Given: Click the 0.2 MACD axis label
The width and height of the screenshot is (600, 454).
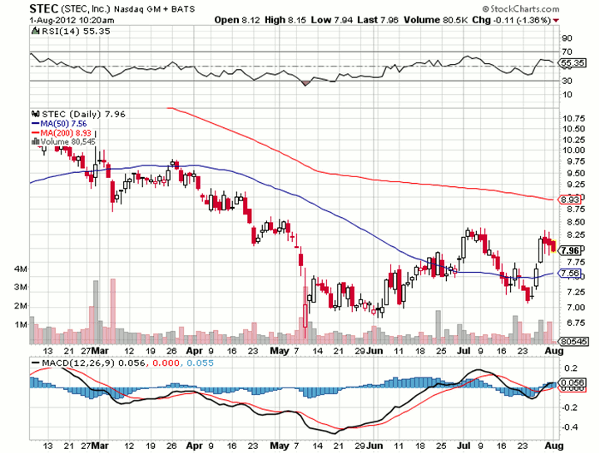Looking at the screenshot, I should (571, 368).
